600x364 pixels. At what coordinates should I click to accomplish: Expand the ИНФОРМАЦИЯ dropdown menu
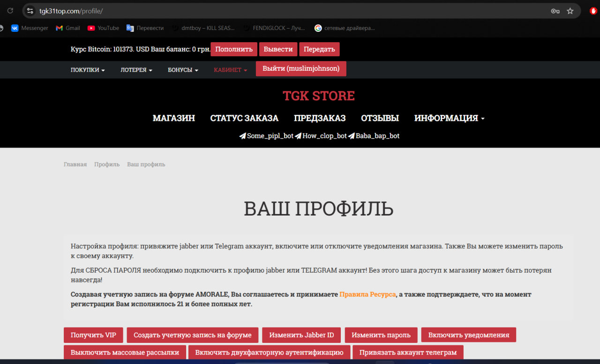point(449,118)
